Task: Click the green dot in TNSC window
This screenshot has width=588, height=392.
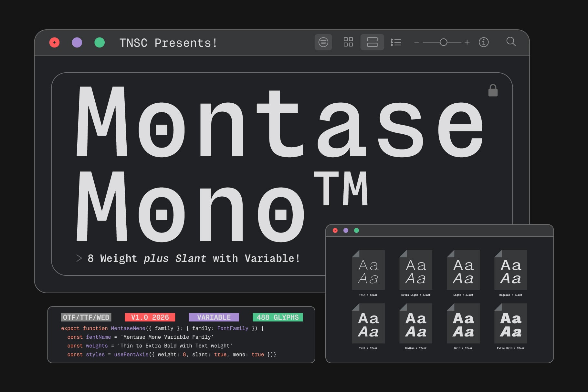Action: point(100,42)
